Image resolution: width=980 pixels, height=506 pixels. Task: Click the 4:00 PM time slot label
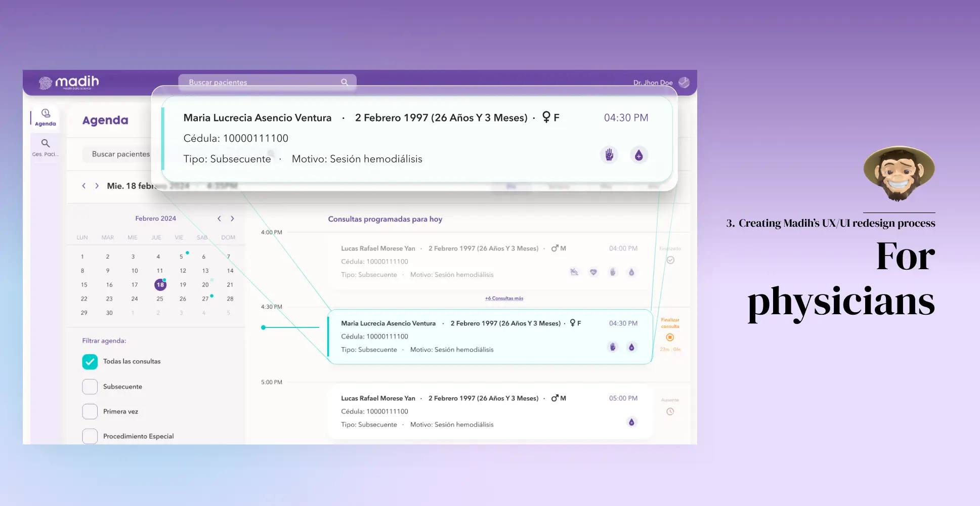(272, 232)
